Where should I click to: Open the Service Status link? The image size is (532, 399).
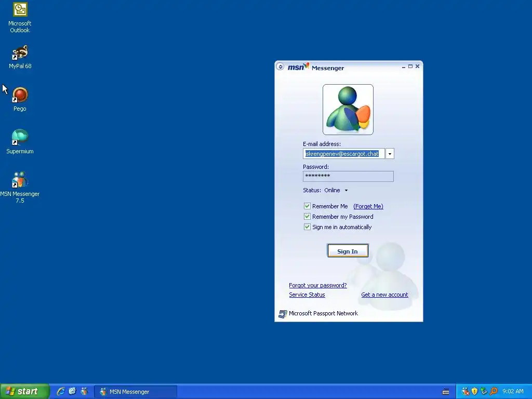307,295
